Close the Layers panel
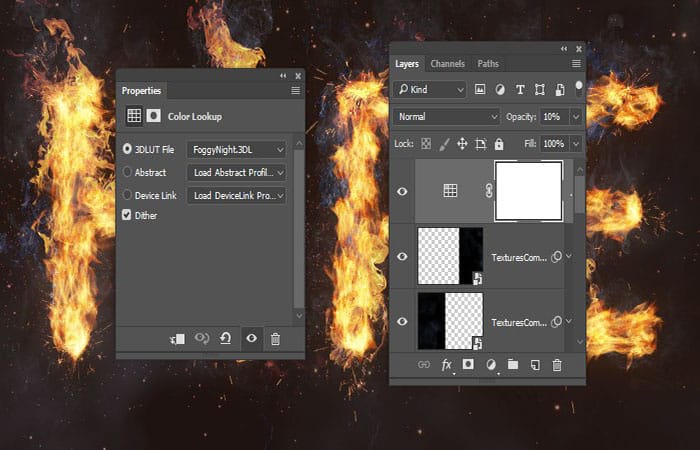This screenshot has height=450, width=700. 579,49
